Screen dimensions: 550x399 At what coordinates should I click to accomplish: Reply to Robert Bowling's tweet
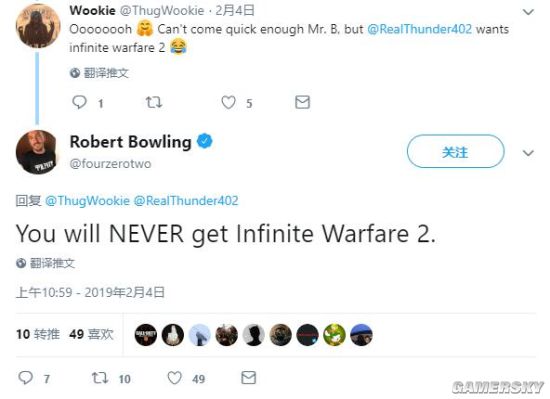point(26,378)
